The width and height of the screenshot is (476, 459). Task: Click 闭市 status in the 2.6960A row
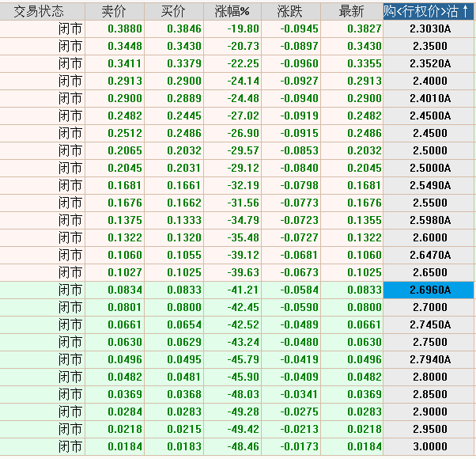coord(70,290)
